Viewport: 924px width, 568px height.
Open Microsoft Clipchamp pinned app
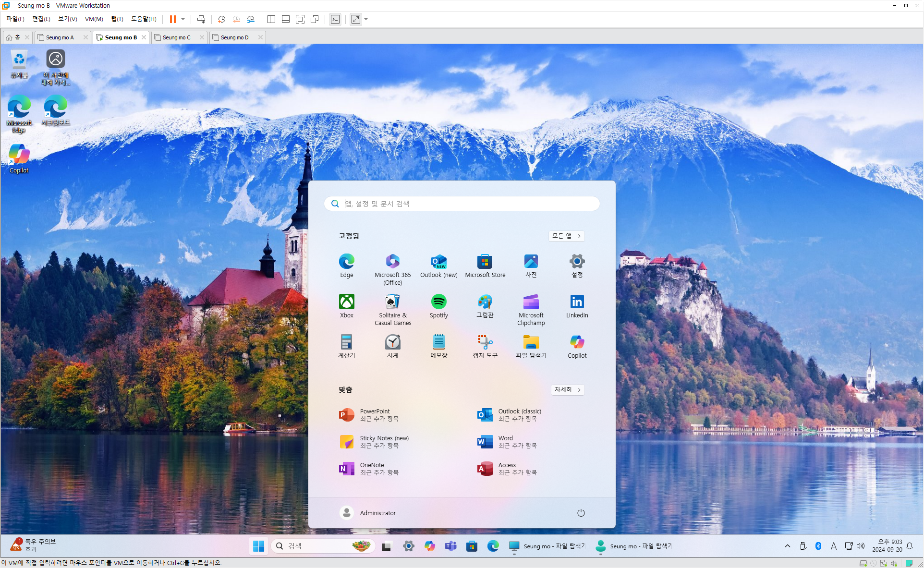pos(531,310)
